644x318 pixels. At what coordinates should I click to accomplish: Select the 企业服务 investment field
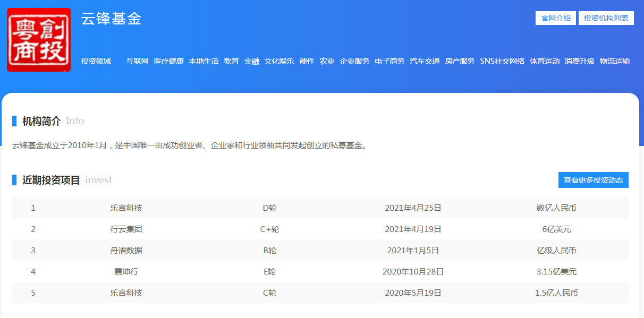point(355,61)
